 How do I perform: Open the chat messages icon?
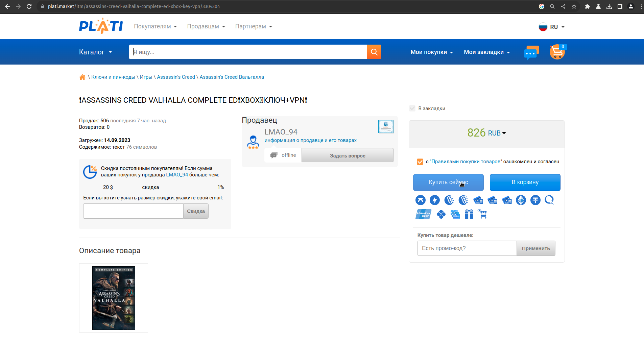[x=531, y=52]
